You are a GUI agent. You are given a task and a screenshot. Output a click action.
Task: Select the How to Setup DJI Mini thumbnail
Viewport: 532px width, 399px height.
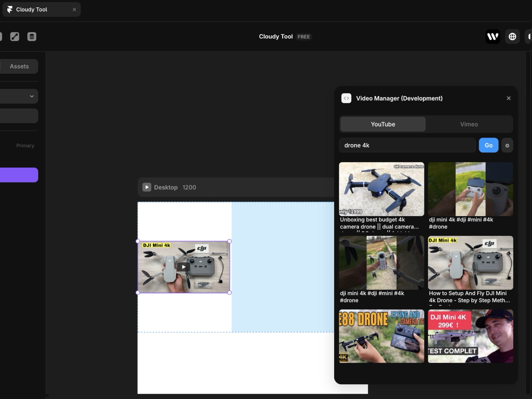470,263
